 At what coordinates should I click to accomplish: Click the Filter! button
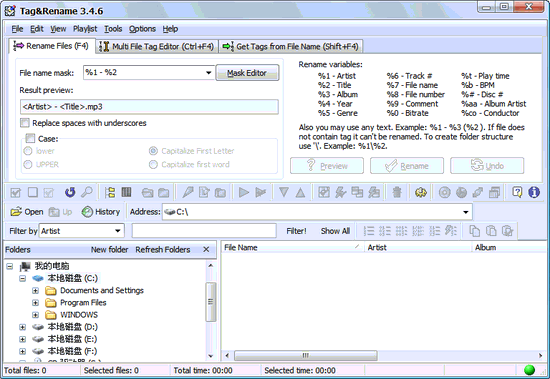[296, 231]
